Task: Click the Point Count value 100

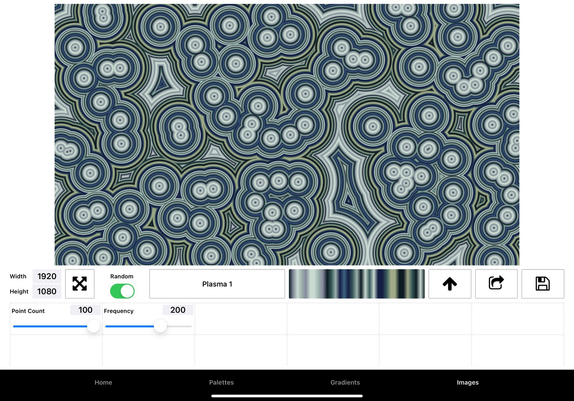Action: pos(85,310)
